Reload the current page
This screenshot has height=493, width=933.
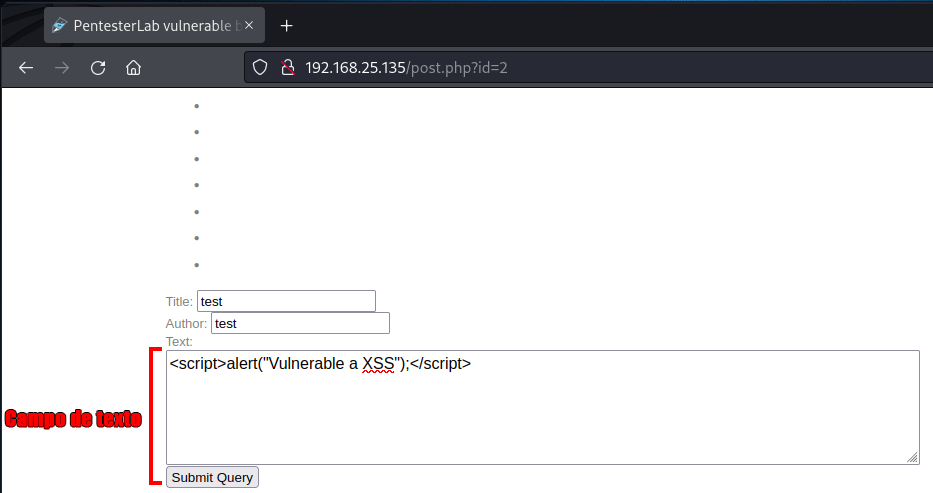click(98, 68)
